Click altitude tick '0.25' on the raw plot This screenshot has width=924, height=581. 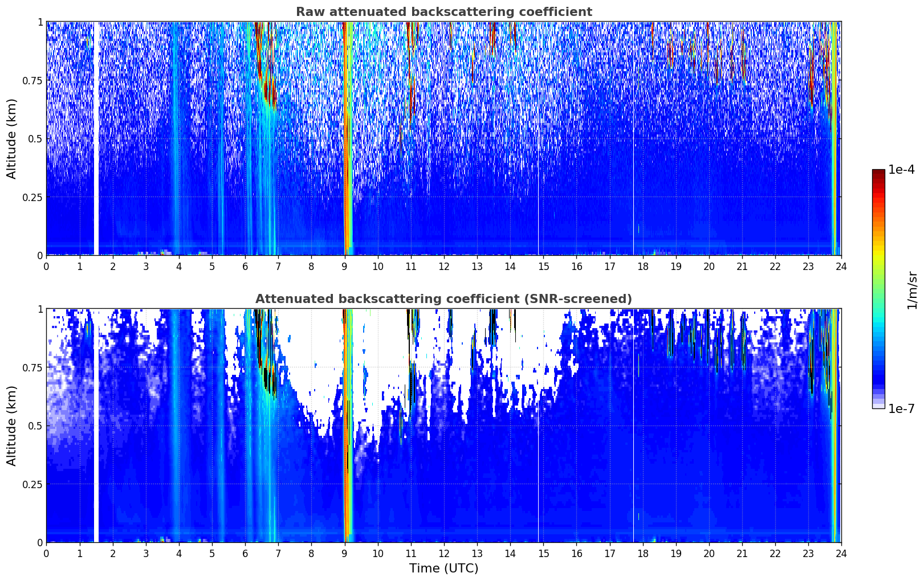pyautogui.click(x=32, y=197)
